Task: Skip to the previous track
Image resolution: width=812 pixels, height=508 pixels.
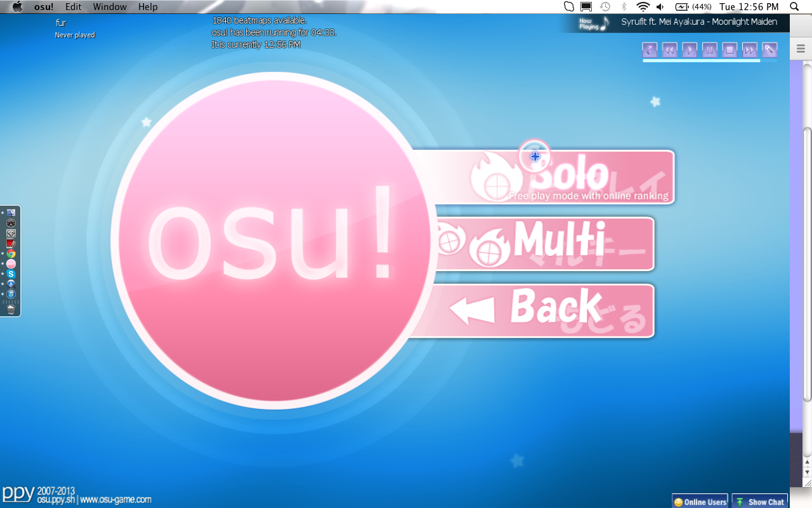Action: (669, 50)
